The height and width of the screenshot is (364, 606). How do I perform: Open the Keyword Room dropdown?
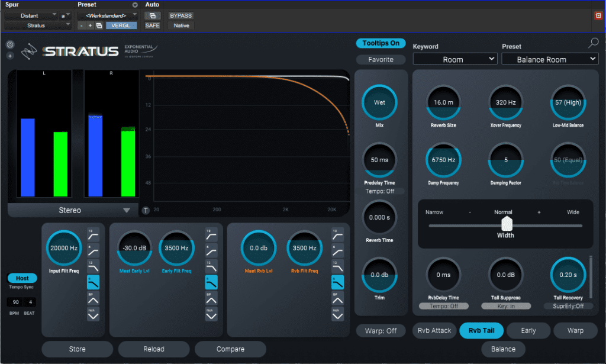(454, 59)
